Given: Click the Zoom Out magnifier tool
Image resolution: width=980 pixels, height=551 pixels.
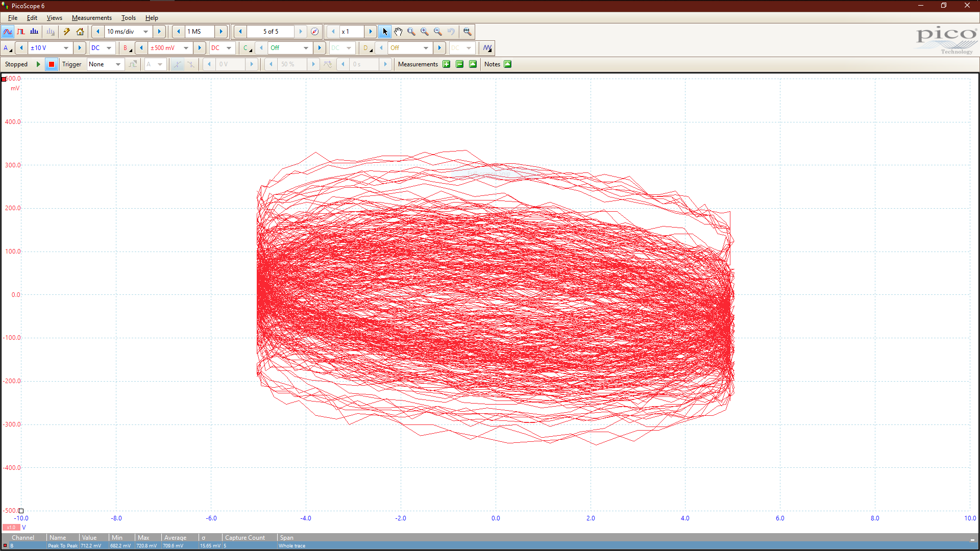Looking at the screenshot, I should (x=438, y=32).
